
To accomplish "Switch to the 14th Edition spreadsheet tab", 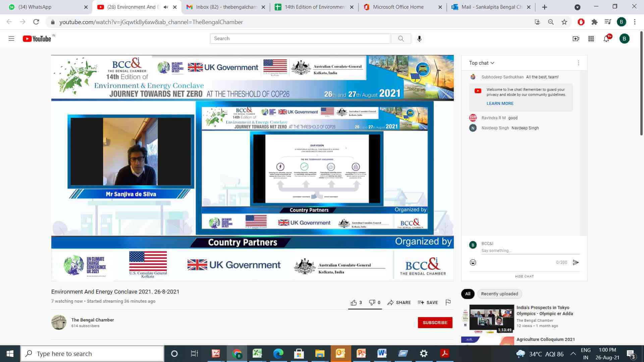I will 314,7.
